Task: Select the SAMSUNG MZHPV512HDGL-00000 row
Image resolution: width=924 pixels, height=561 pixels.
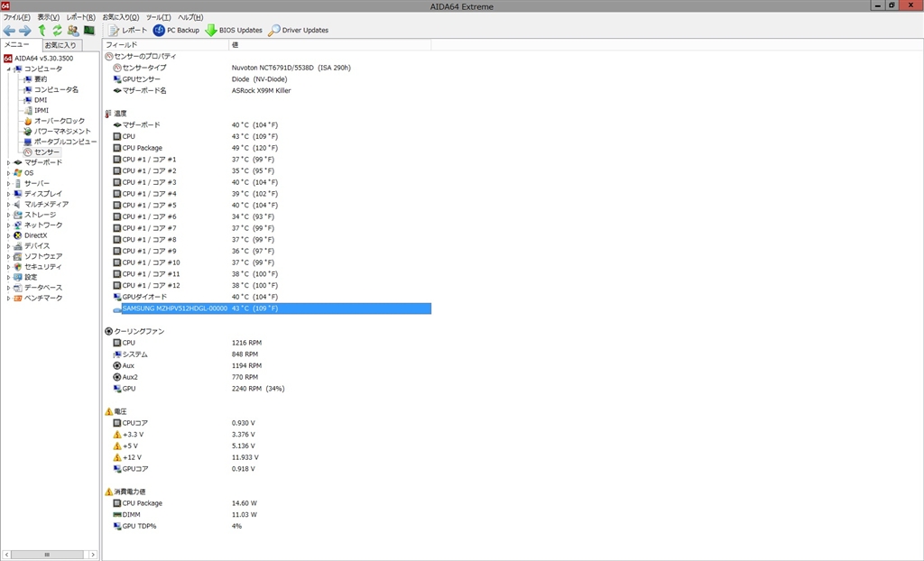Action: (272, 308)
